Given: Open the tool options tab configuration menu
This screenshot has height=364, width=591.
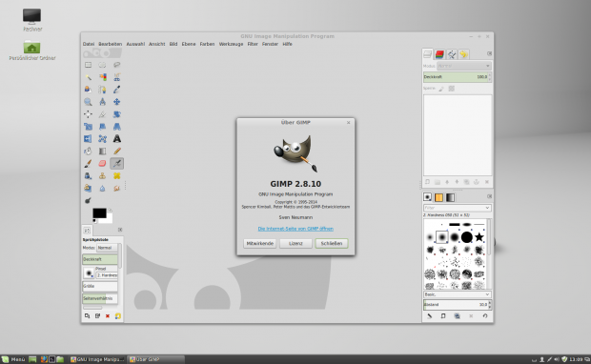Looking at the screenshot, I should click(x=120, y=230).
